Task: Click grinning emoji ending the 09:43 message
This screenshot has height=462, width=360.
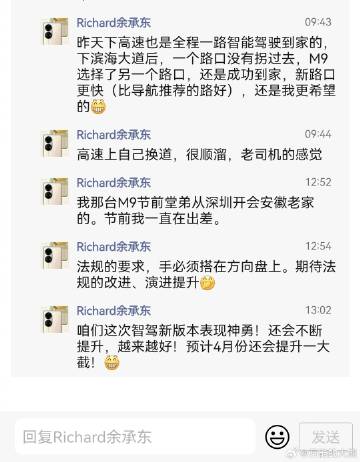Action: (x=99, y=107)
